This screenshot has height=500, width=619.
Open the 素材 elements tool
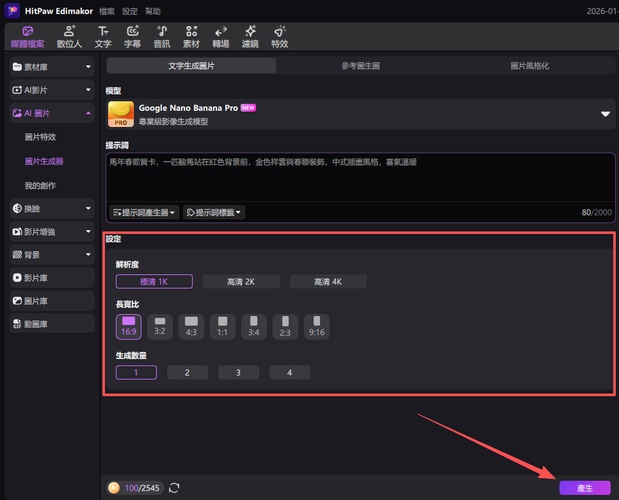(x=191, y=37)
